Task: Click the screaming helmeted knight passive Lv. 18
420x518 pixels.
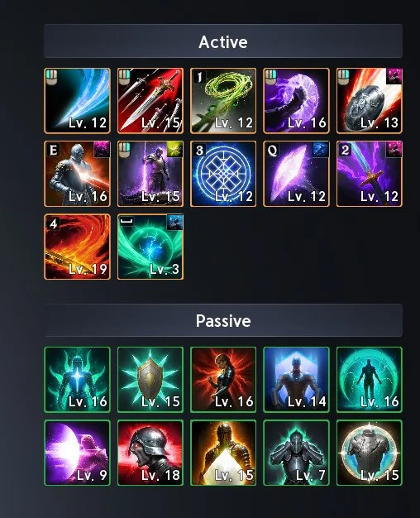Action: pos(150,453)
